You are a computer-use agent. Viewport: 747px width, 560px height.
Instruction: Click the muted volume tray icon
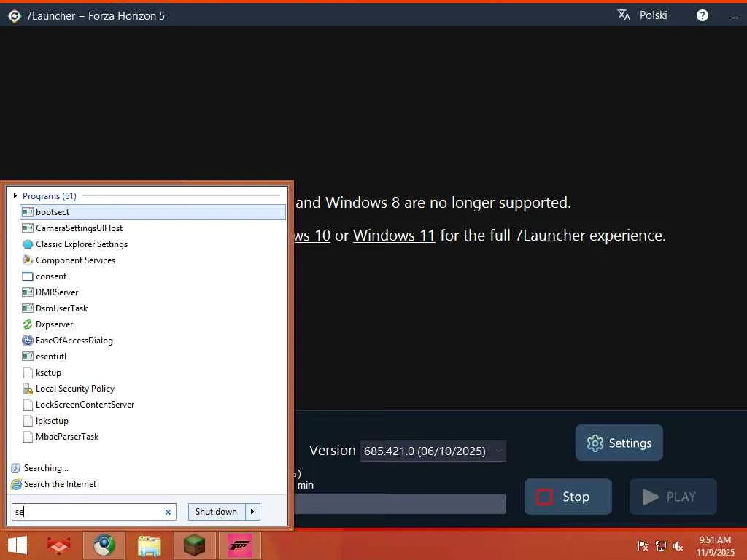pyautogui.click(x=678, y=545)
